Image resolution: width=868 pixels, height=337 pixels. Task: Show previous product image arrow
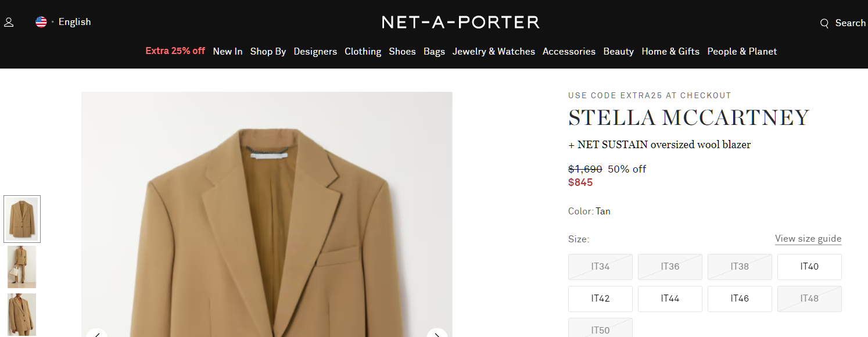(x=97, y=334)
